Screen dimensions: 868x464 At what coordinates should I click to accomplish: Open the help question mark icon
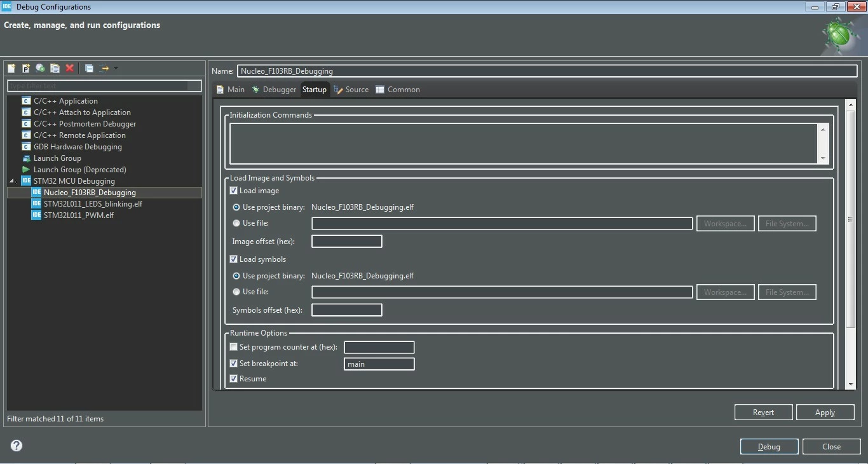click(x=17, y=446)
